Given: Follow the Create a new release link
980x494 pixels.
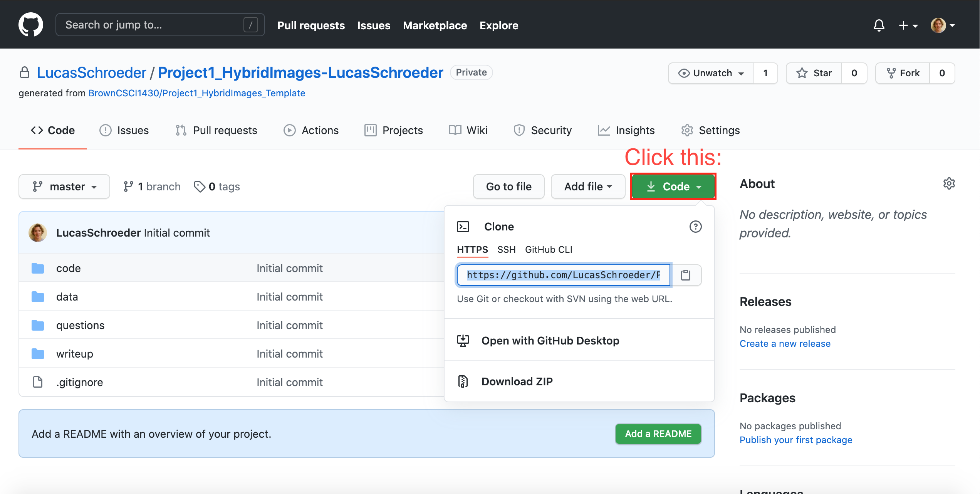Looking at the screenshot, I should 785,343.
